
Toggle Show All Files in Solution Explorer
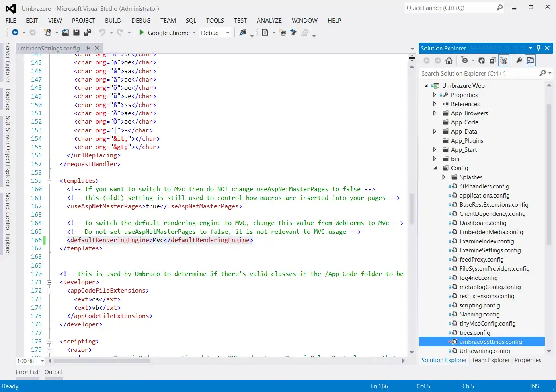click(504, 60)
